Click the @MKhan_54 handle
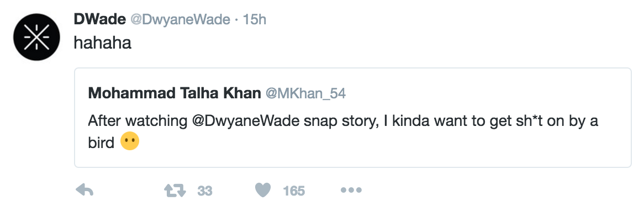The width and height of the screenshot is (644, 211). (x=305, y=93)
